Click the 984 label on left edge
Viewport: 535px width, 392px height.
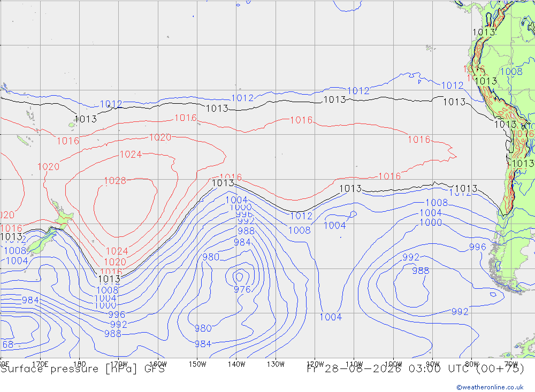click(x=30, y=300)
